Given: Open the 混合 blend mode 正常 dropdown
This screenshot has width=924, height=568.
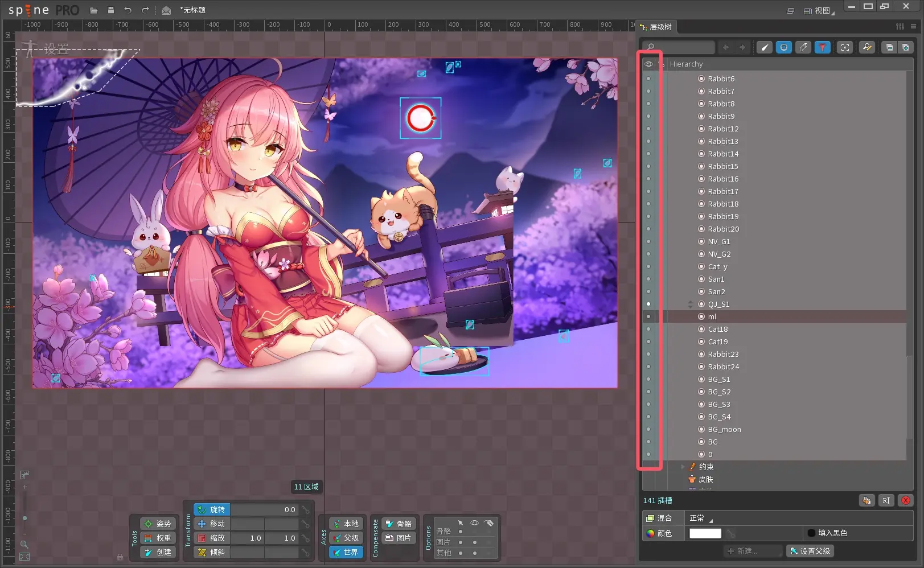Looking at the screenshot, I should click(x=701, y=518).
